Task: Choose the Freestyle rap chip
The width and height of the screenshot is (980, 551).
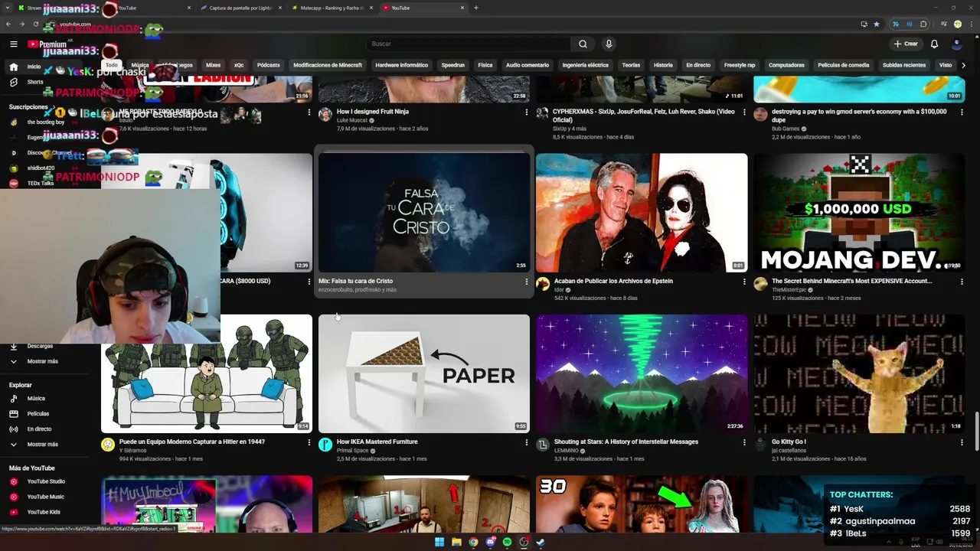Action: [740, 65]
